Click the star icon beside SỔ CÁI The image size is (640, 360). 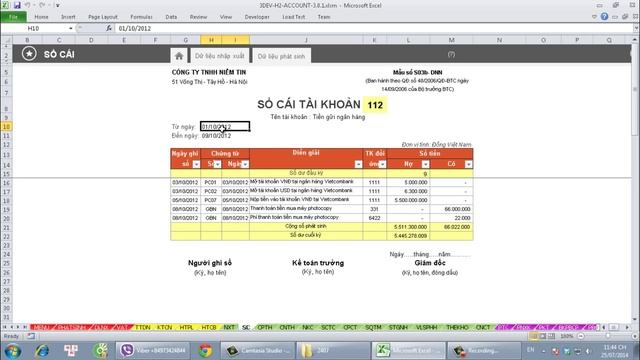click(29, 54)
